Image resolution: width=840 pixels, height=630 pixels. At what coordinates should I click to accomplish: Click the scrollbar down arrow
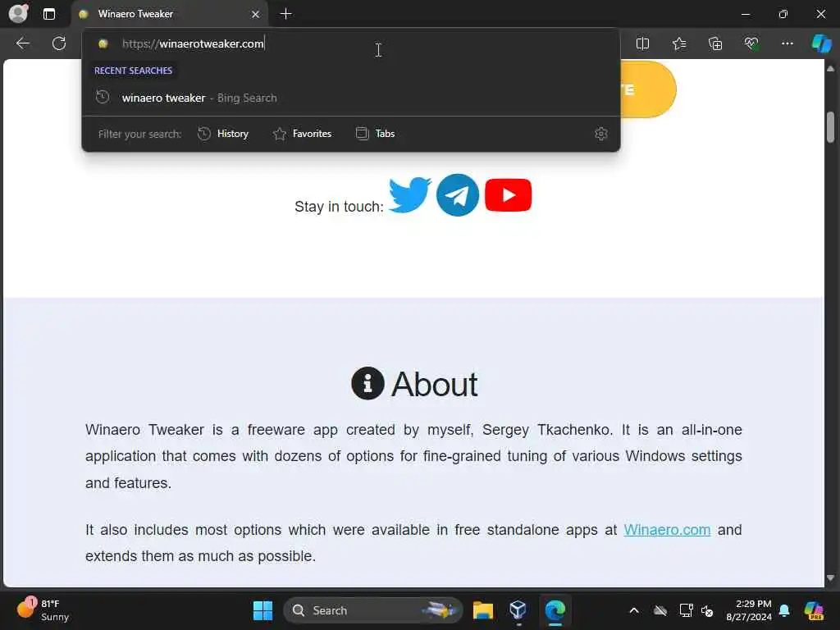830,578
